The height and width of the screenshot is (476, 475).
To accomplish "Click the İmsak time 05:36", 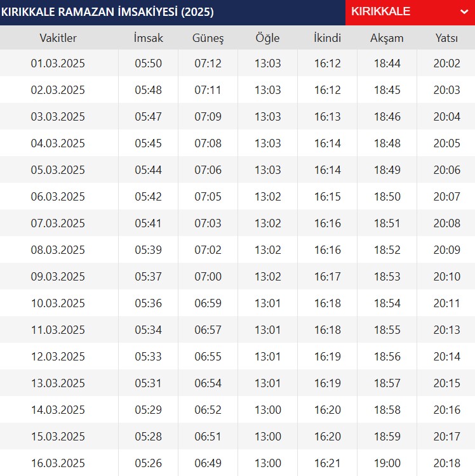I will click(148, 303).
